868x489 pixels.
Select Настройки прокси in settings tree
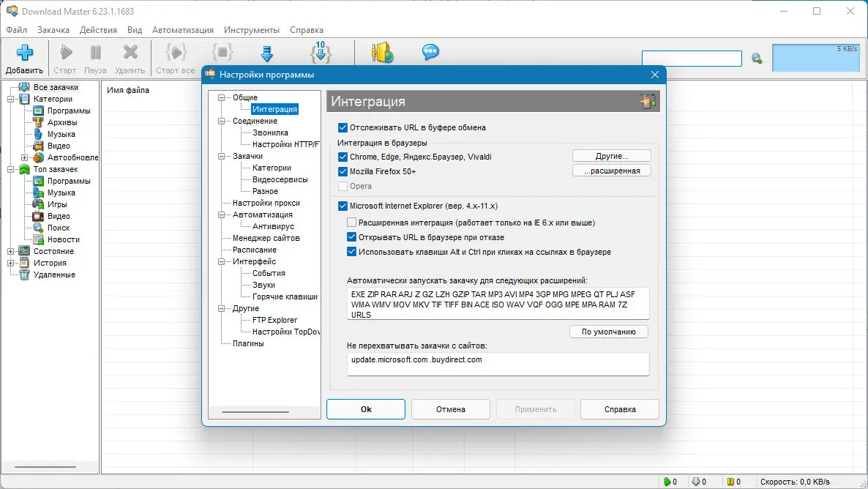tap(266, 203)
